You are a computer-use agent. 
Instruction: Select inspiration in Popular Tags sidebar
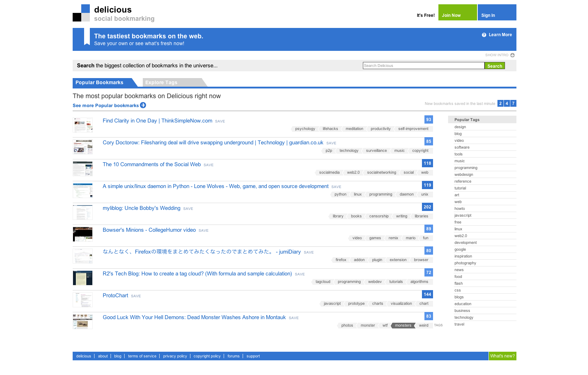tap(463, 256)
